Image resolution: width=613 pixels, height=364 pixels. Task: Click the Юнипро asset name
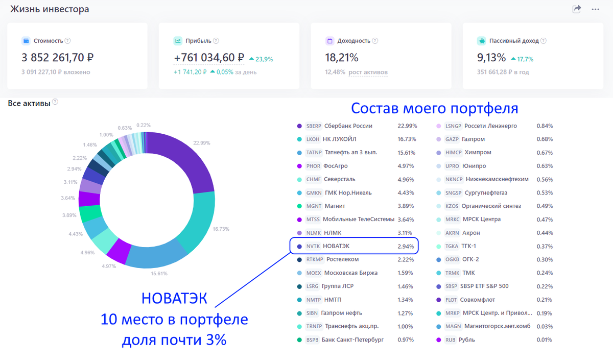click(x=474, y=166)
